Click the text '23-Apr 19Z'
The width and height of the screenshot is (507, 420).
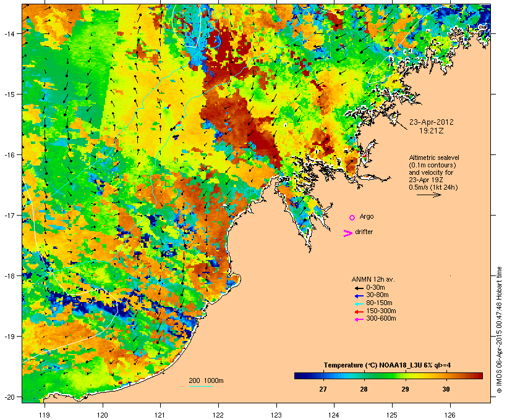coord(426,180)
